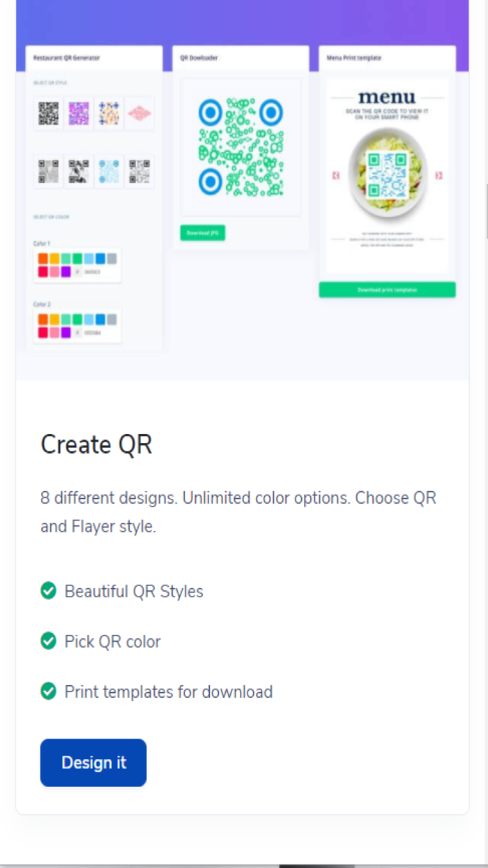The width and height of the screenshot is (488, 868).
Task: Toggle the checkmark beside Pick QR color
Action: pos(47,641)
